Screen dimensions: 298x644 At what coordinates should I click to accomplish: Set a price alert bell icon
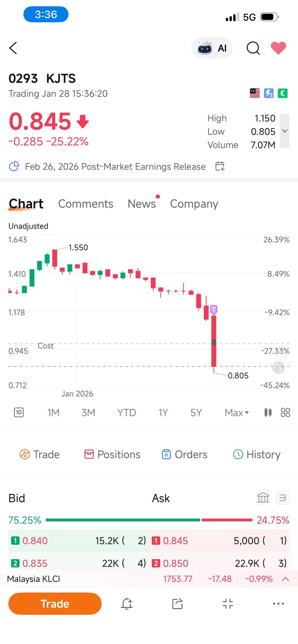coord(126,604)
